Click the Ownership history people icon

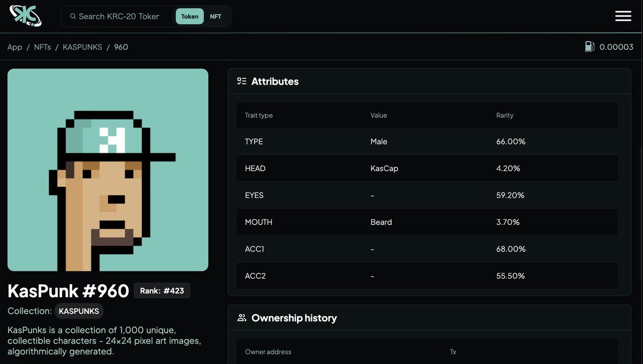coord(242,317)
